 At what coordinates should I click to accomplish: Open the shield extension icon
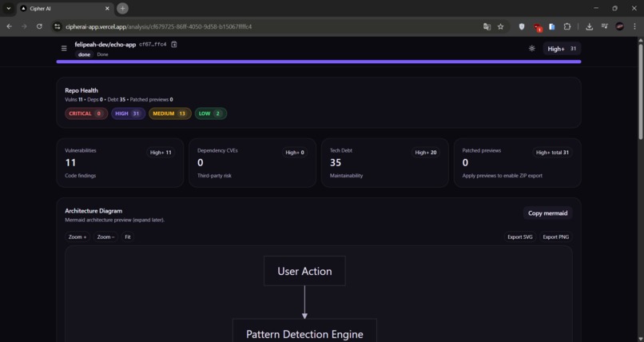point(522,26)
